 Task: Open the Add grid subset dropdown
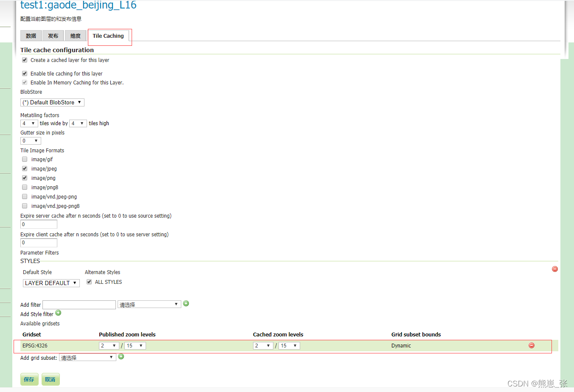87,358
